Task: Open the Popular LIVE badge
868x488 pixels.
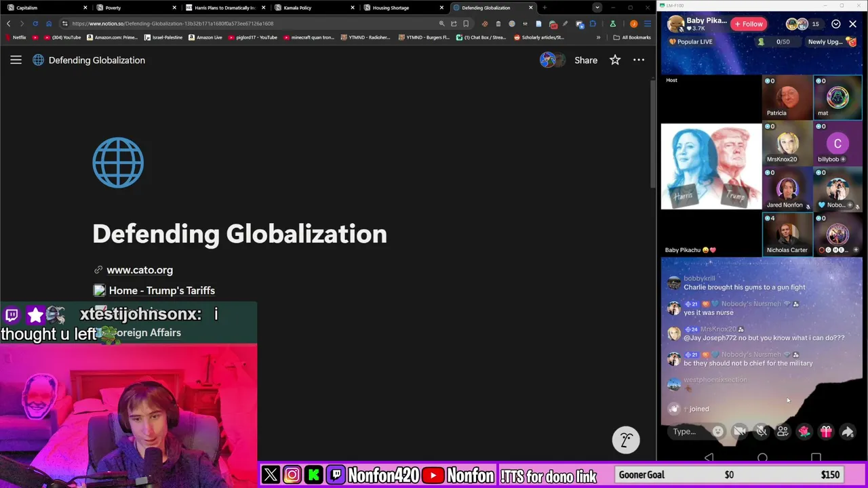Action: point(690,41)
